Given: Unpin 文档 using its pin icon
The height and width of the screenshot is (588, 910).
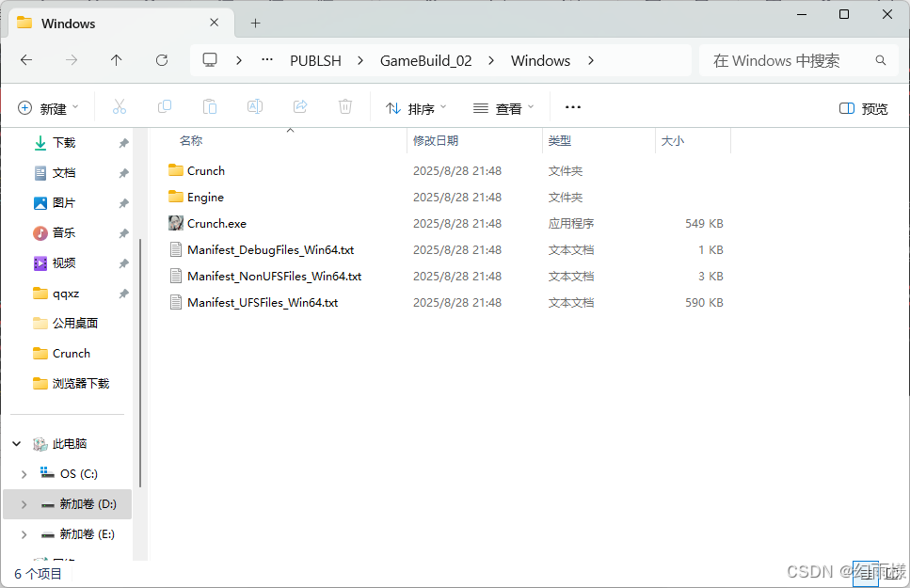Looking at the screenshot, I should [x=123, y=173].
